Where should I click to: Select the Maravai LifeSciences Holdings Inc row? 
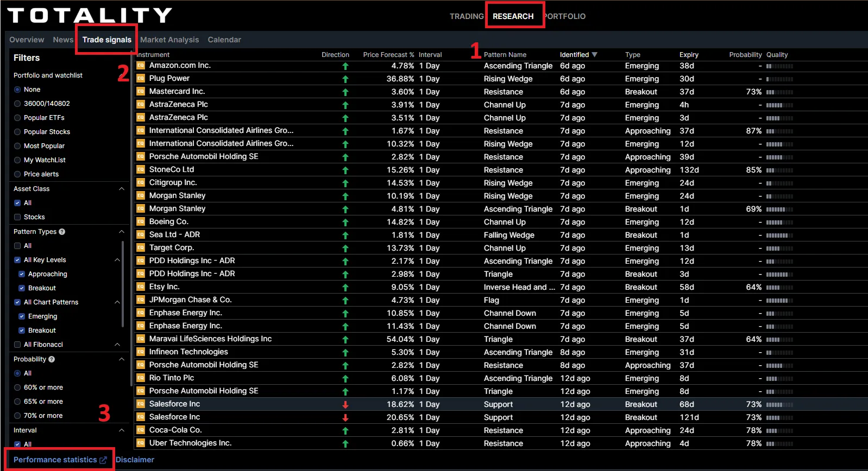[x=501, y=339]
